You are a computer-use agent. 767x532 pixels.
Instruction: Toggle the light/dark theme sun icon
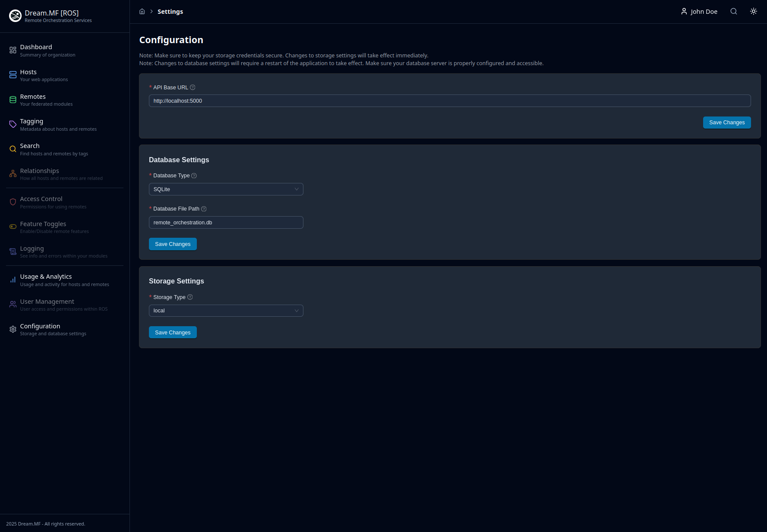pyautogui.click(x=753, y=12)
